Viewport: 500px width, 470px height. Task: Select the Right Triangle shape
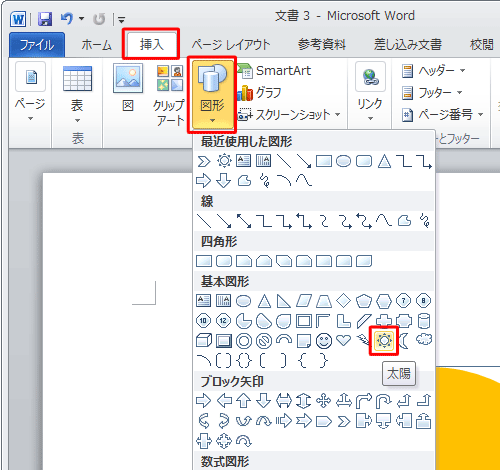284,301
